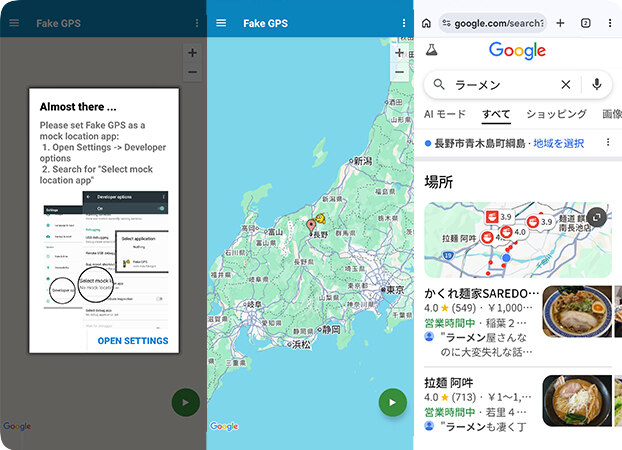Click the ramen places map thumbnail

tap(518, 240)
